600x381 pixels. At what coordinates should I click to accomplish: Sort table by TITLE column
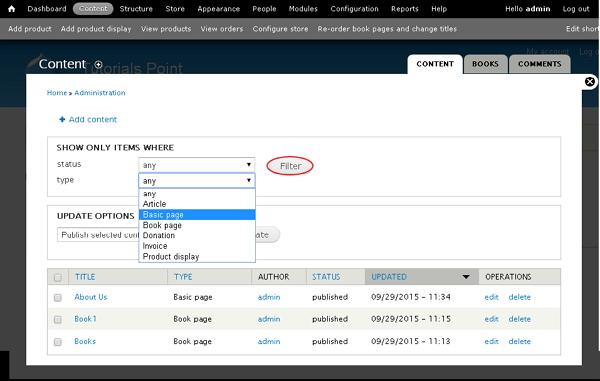click(85, 277)
